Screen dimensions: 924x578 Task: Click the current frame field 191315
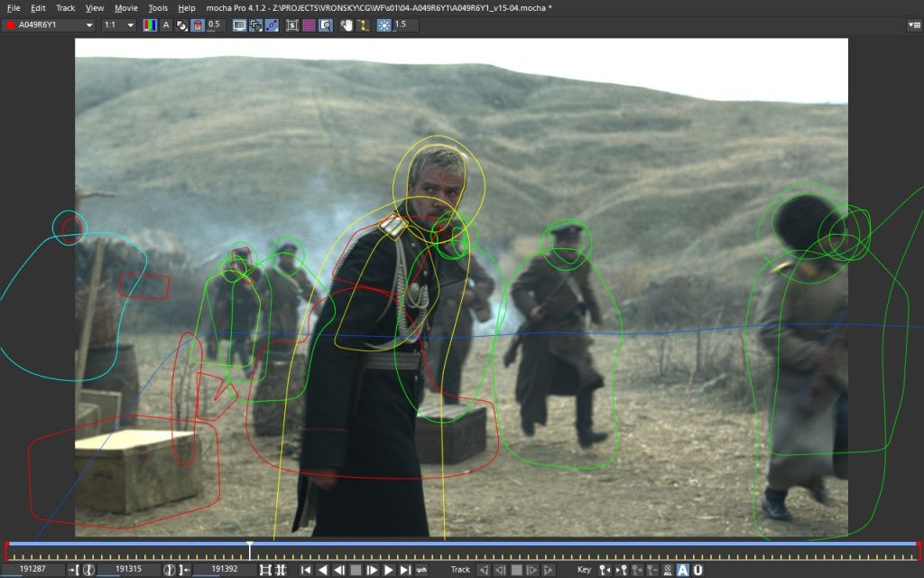coord(128,570)
